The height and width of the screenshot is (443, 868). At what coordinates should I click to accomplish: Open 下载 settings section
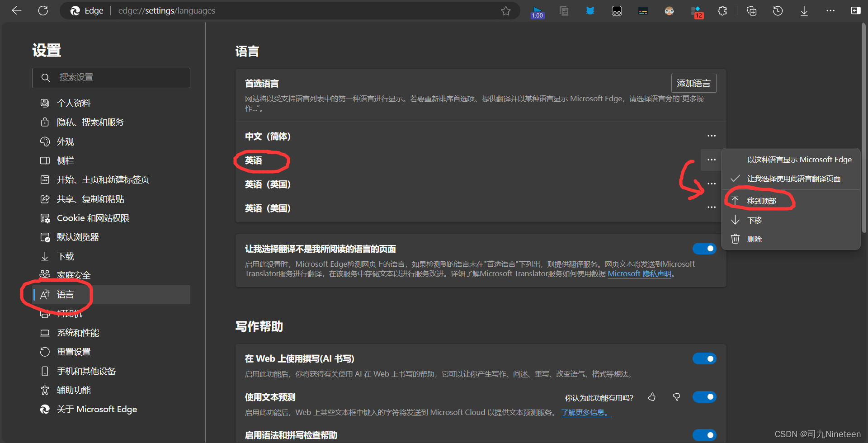[x=111, y=256]
